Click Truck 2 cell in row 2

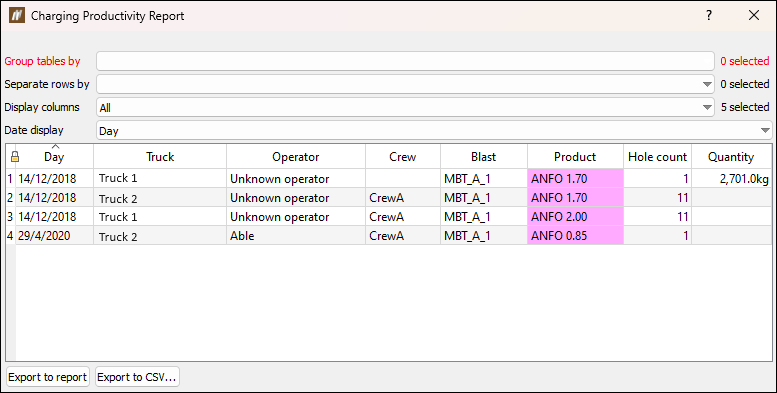160,198
